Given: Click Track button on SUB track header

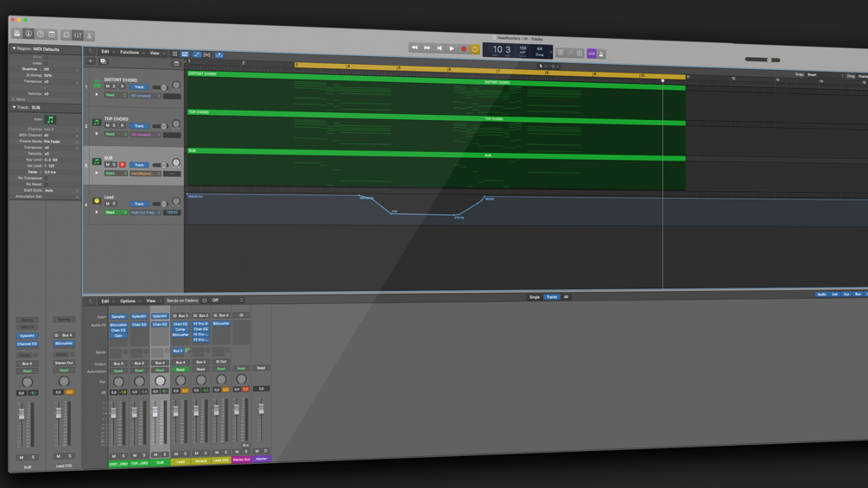Looking at the screenshot, I should coord(139,165).
